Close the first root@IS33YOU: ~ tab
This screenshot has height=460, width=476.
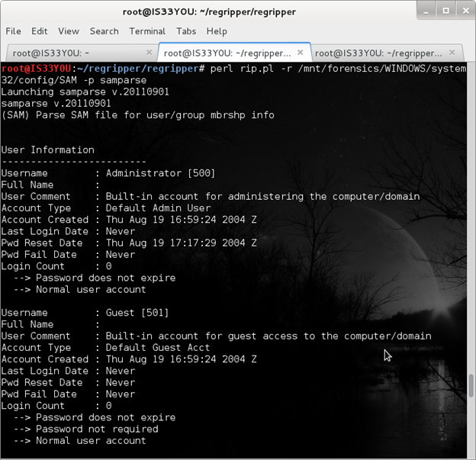coord(149,53)
